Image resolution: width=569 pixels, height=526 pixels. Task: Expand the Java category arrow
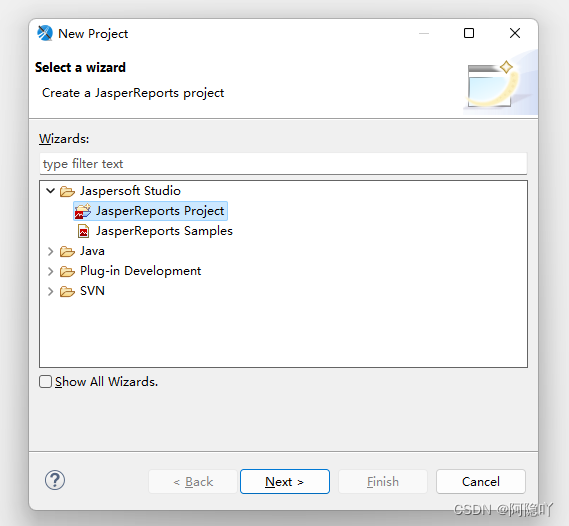tap(50, 251)
